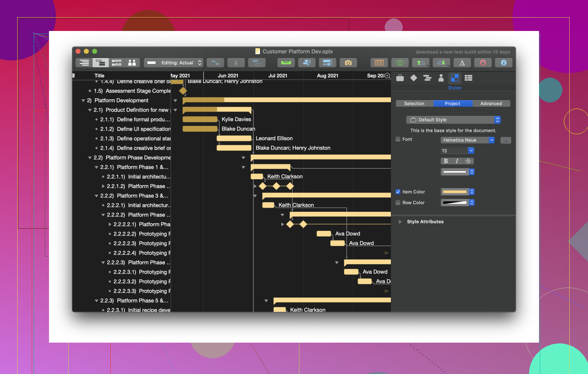
Task: Click the blue Info inspector button
Action: [x=503, y=63]
